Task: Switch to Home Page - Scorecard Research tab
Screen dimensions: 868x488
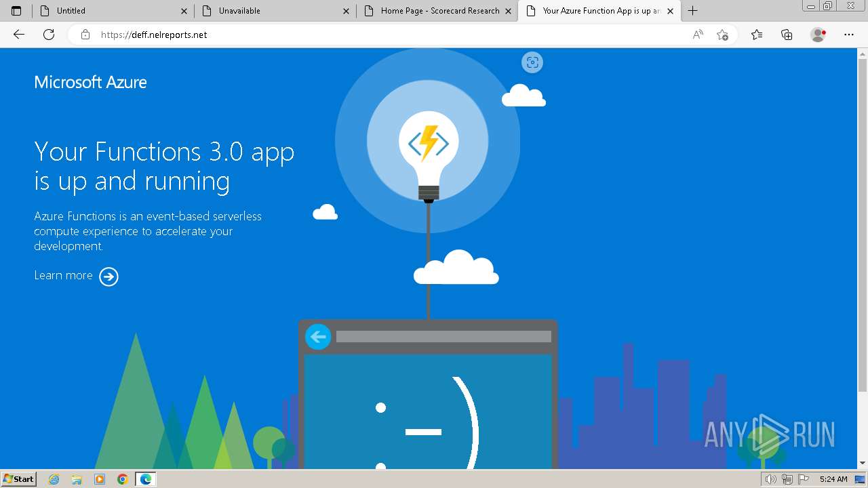Action: pyautogui.click(x=437, y=11)
